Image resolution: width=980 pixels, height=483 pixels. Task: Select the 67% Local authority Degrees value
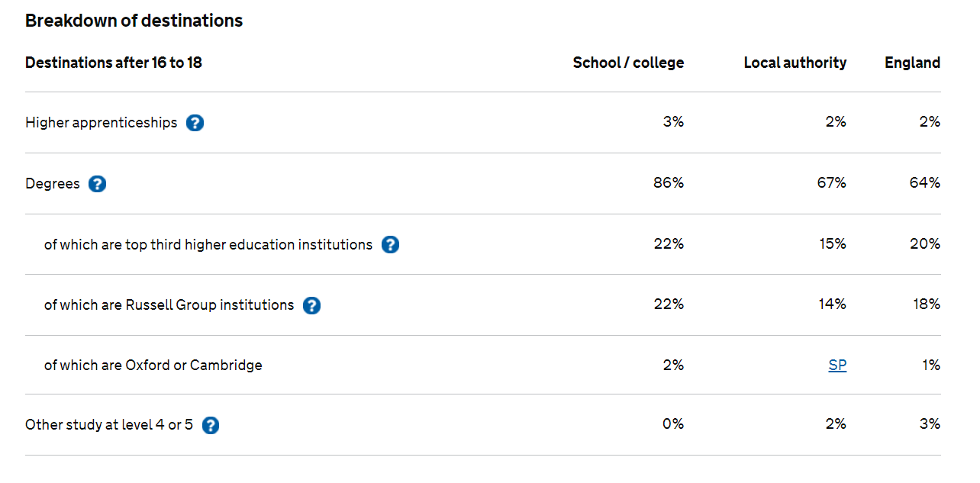pos(831,183)
